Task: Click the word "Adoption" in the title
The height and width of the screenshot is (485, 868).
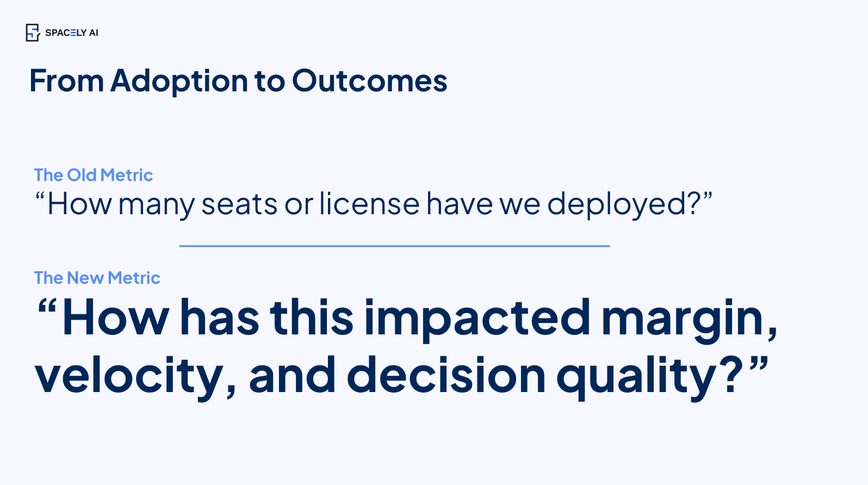Action: [x=179, y=81]
